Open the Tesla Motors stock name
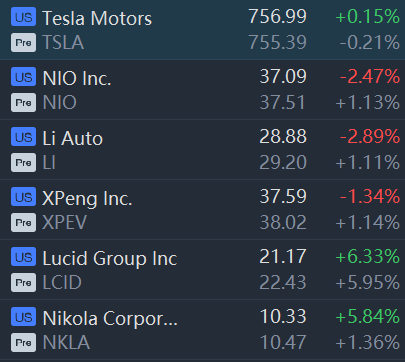Viewport: 405px width, 362px height. pos(97,18)
